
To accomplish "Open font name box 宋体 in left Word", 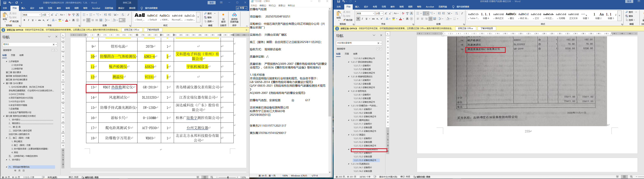I will coord(31,15).
